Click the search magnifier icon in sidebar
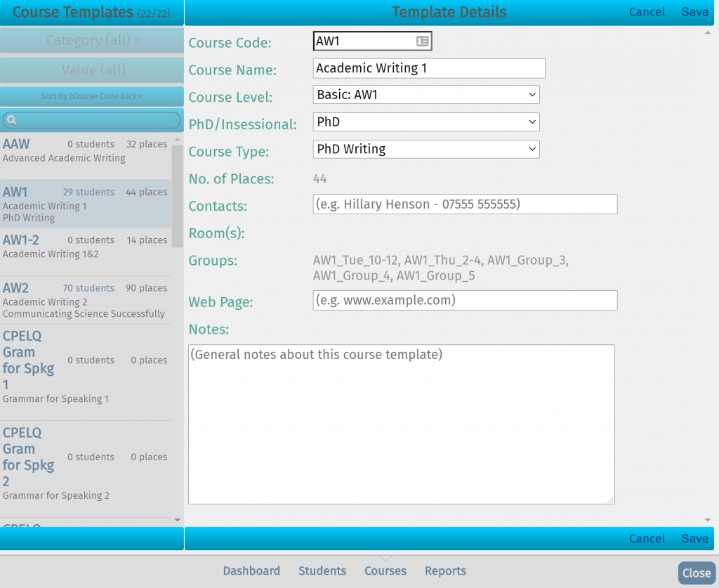The height and width of the screenshot is (588, 719). pos(11,119)
